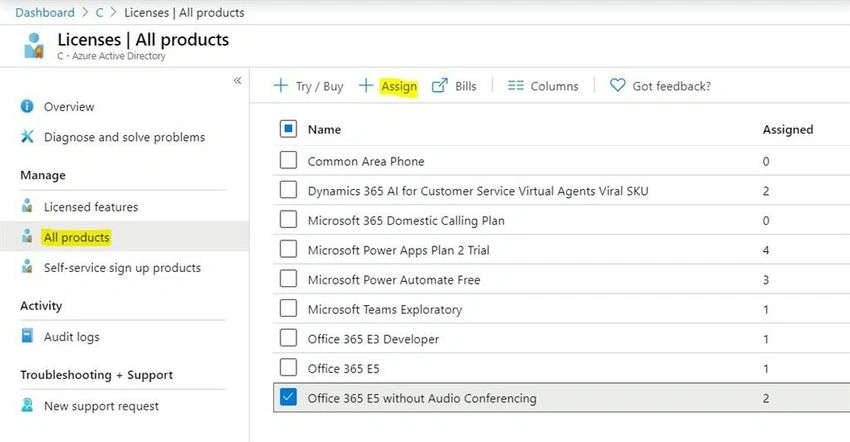
Task: Click the New support request person icon
Action: pyautogui.click(x=27, y=405)
